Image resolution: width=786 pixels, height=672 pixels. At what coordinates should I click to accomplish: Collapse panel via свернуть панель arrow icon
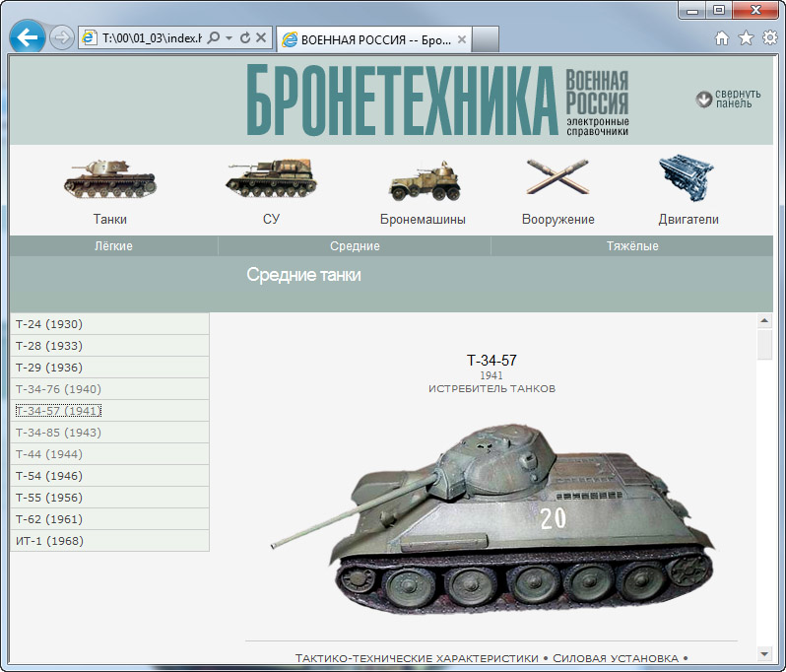(x=704, y=99)
